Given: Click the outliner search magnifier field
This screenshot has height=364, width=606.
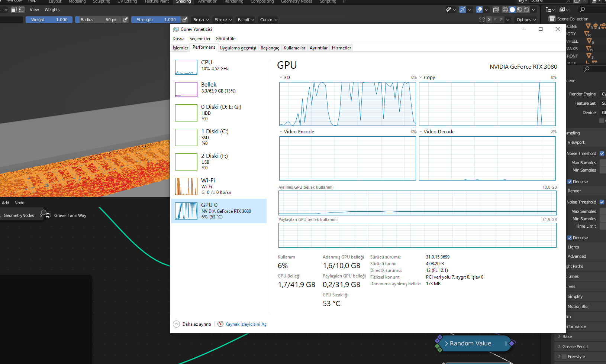Looking at the screenshot, I should tap(592, 10).
